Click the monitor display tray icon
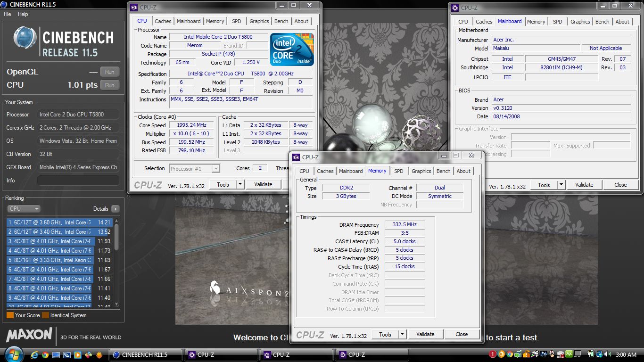 pyautogui.click(x=544, y=354)
